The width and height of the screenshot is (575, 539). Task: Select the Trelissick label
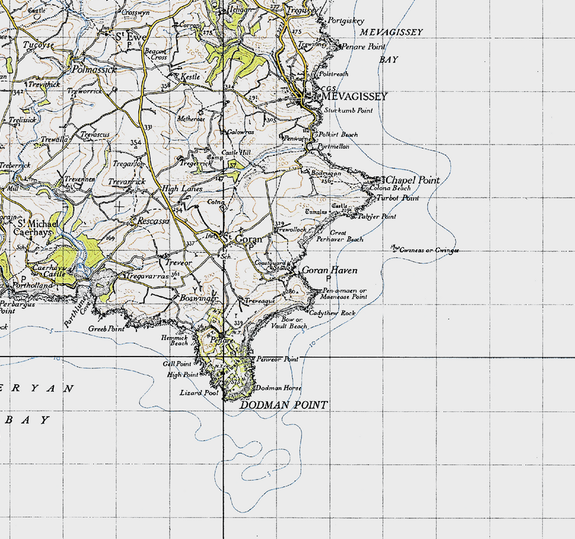[22, 120]
